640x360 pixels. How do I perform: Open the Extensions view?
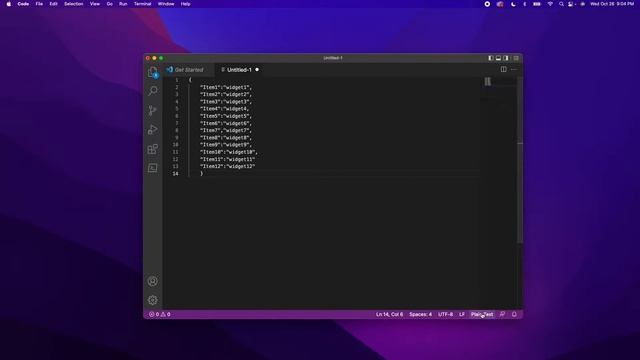(x=153, y=149)
